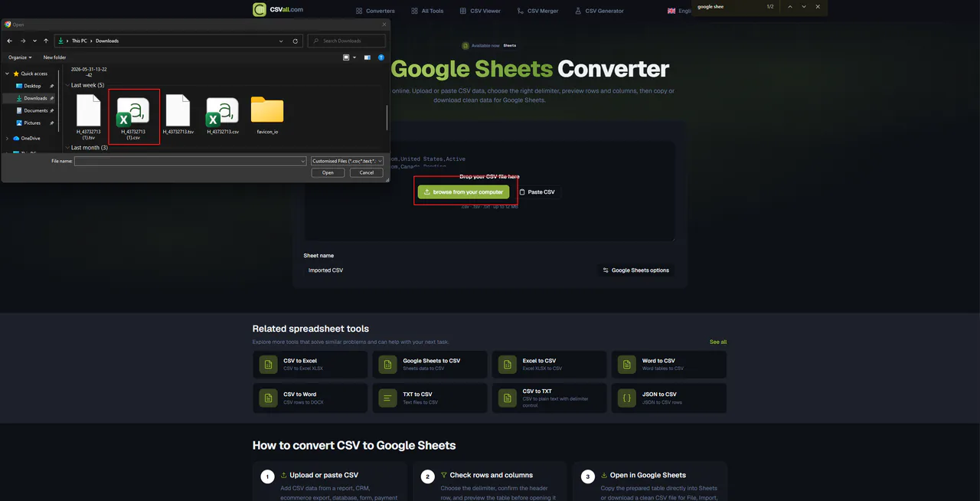Image resolution: width=980 pixels, height=501 pixels.
Task: Open the dialog Help icon
Action: tap(381, 57)
